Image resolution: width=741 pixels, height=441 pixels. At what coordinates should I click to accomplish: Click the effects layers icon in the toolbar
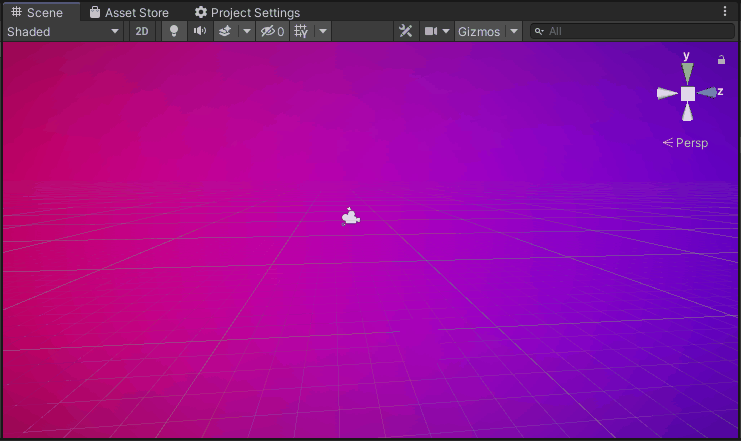pyautogui.click(x=225, y=31)
